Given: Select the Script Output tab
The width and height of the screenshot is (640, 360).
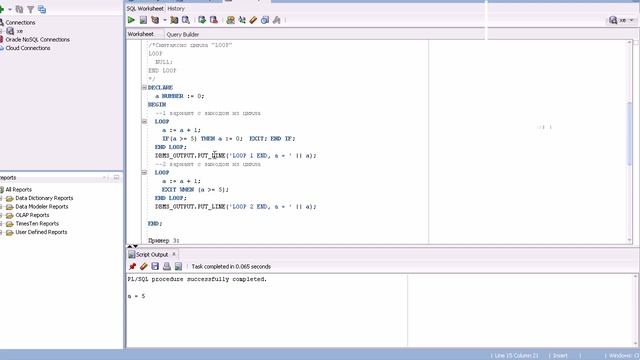Looking at the screenshot, I should pos(152,254).
